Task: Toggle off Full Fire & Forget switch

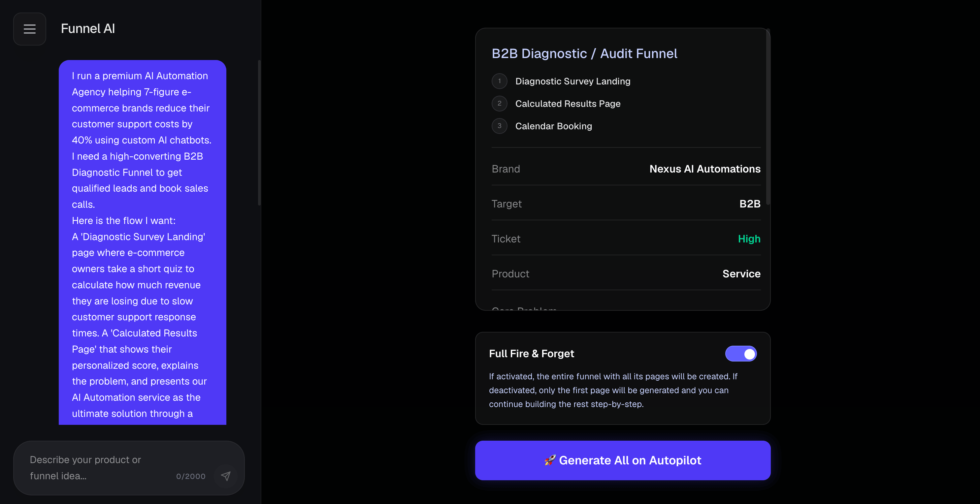Action: [x=741, y=354]
